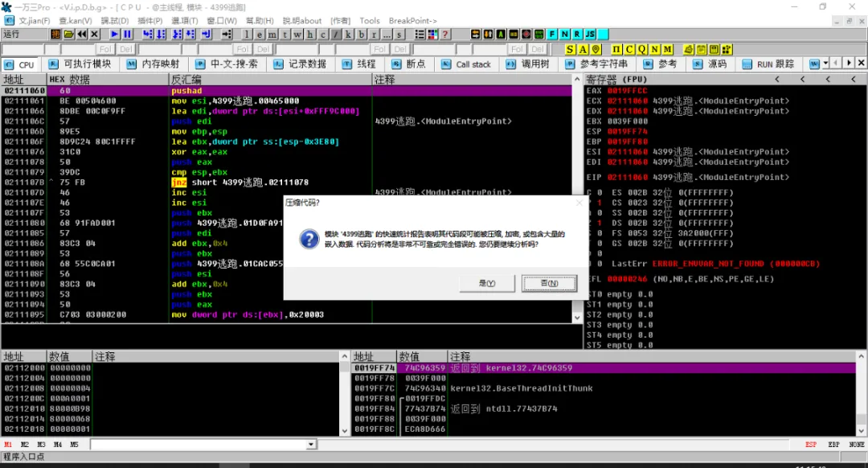Open the 文.jian(F) file menu
868x468 pixels.
pos(34,20)
